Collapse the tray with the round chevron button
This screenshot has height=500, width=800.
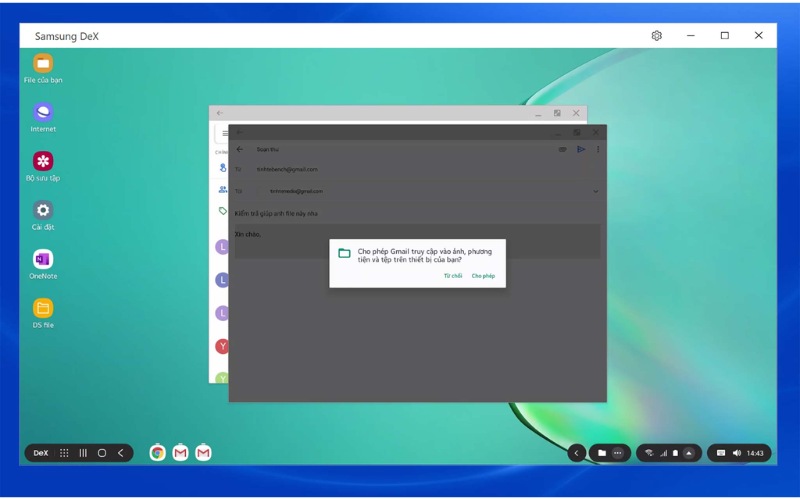point(577,453)
